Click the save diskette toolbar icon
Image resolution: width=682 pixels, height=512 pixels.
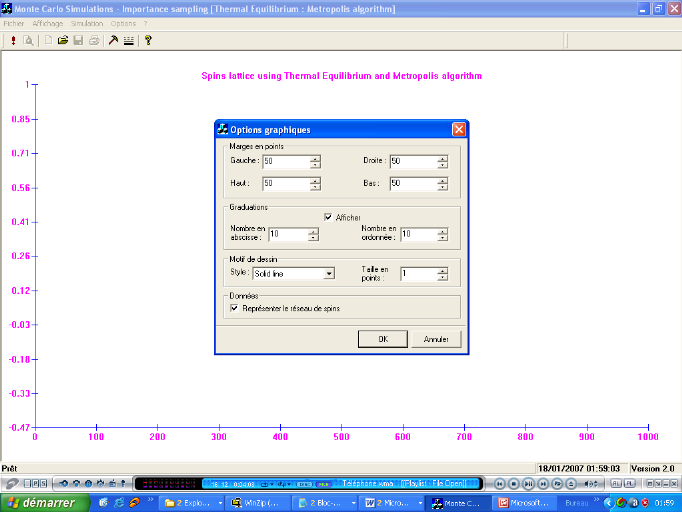point(78,41)
